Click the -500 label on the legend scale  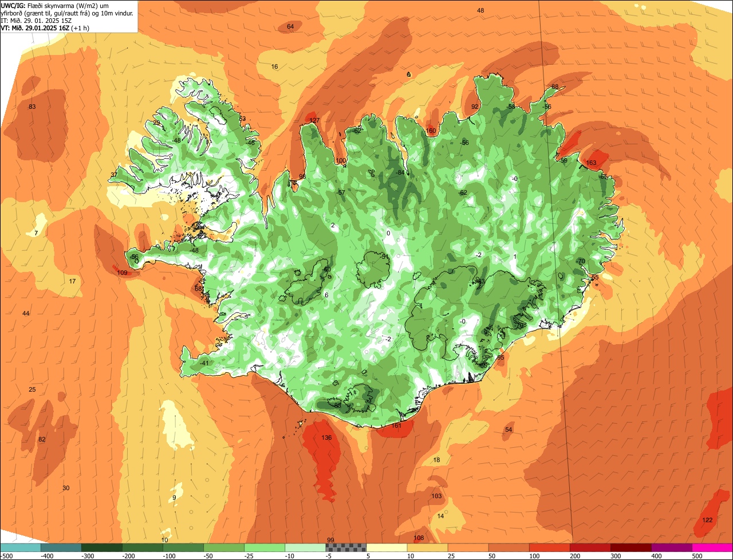(x=6, y=556)
